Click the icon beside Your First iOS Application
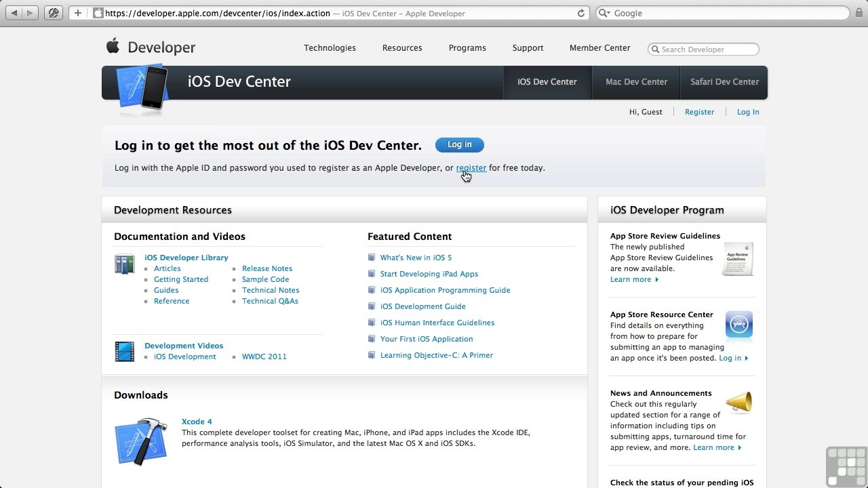The image size is (868, 488). pyautogui.click(x=372, y=339)
